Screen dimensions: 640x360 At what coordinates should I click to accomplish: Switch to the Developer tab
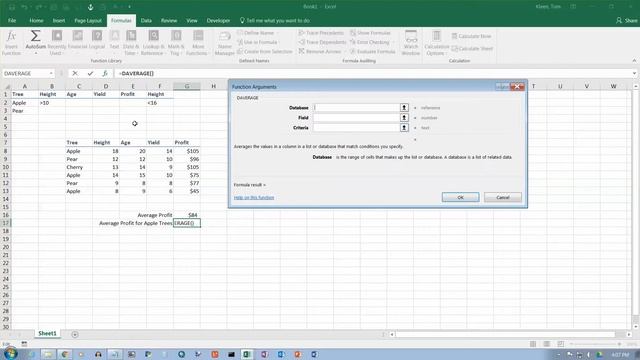coord(218,20)
